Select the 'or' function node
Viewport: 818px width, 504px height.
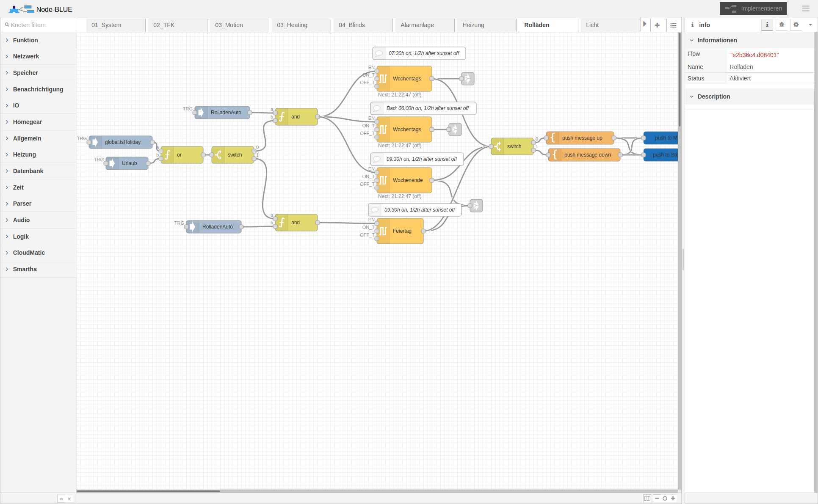coord(182,155)
